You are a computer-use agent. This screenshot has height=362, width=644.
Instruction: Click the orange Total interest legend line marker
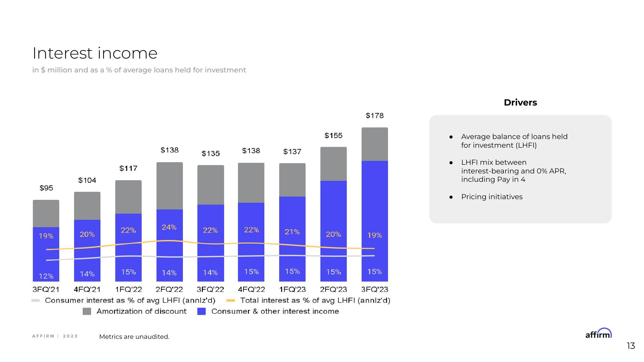coord(231,301)
